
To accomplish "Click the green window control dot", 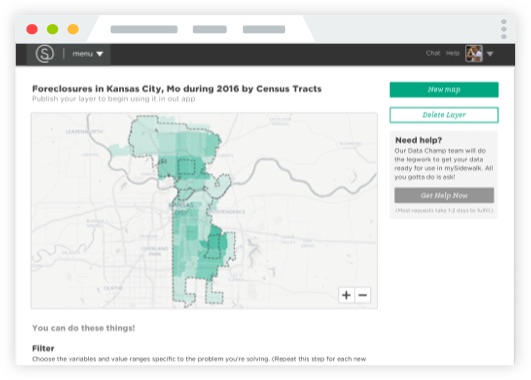I will 52,29.
